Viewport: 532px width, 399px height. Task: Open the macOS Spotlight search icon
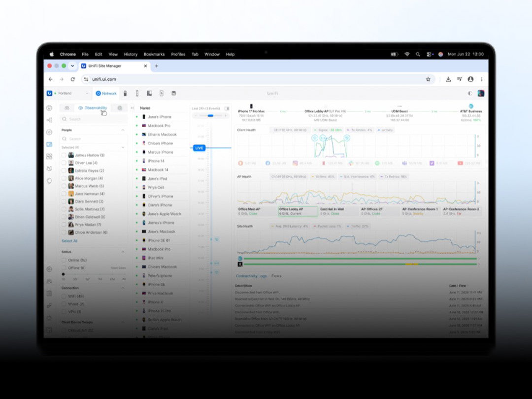pos(418,54)
